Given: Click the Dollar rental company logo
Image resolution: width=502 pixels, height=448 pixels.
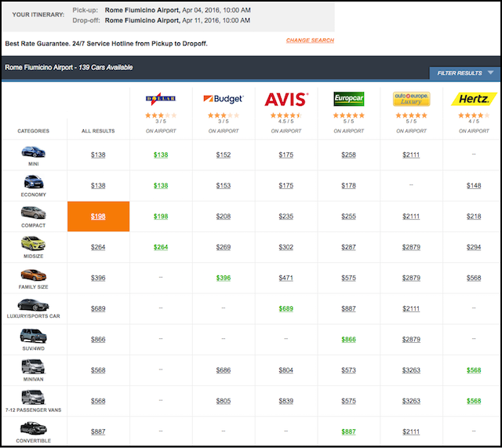Looking at the screenshot, I should 162,99.
